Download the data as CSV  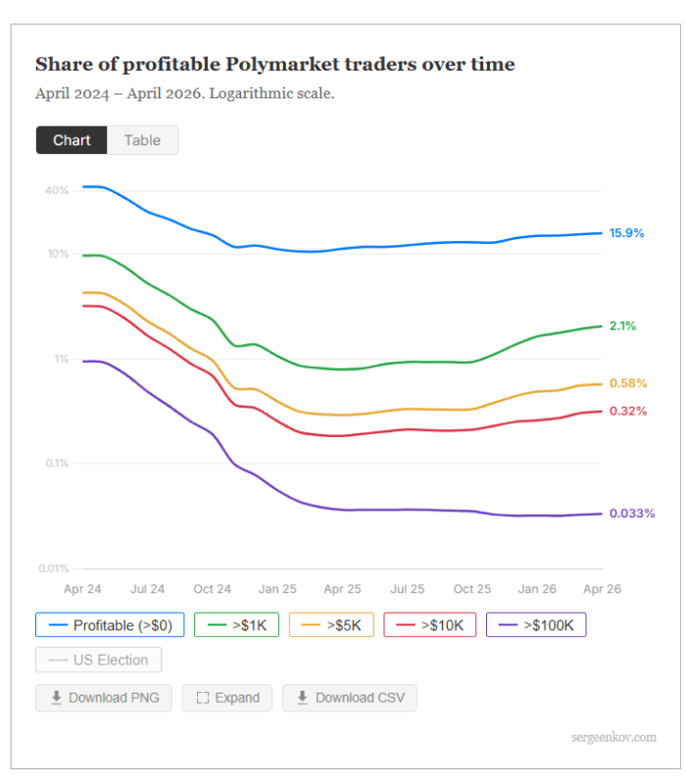(350, 698)
